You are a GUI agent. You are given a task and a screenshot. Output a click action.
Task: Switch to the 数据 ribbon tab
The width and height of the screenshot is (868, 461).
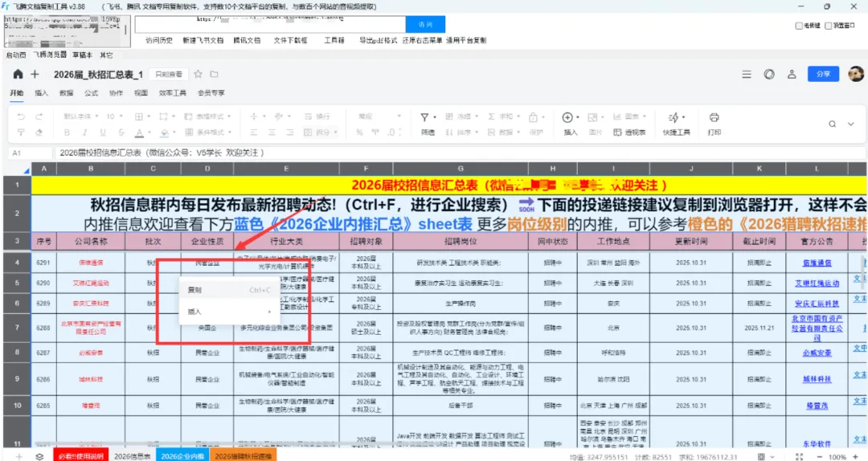coord(67,93)
